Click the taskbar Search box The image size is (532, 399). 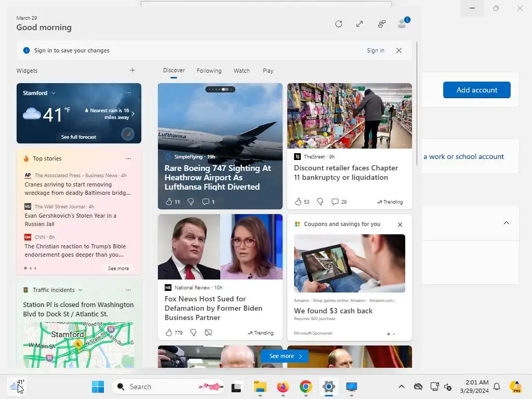(168, 387)
